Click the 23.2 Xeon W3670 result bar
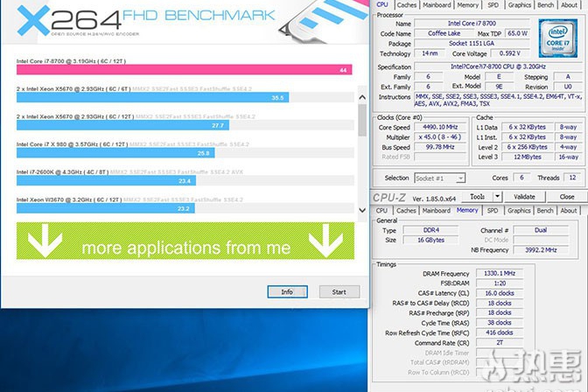 coord(106,208)
